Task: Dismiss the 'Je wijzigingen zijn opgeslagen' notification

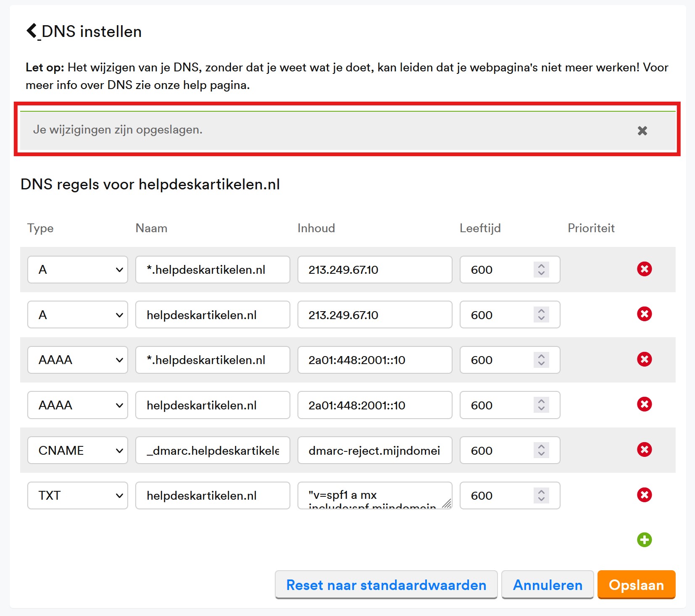Action: coord(642,131)
